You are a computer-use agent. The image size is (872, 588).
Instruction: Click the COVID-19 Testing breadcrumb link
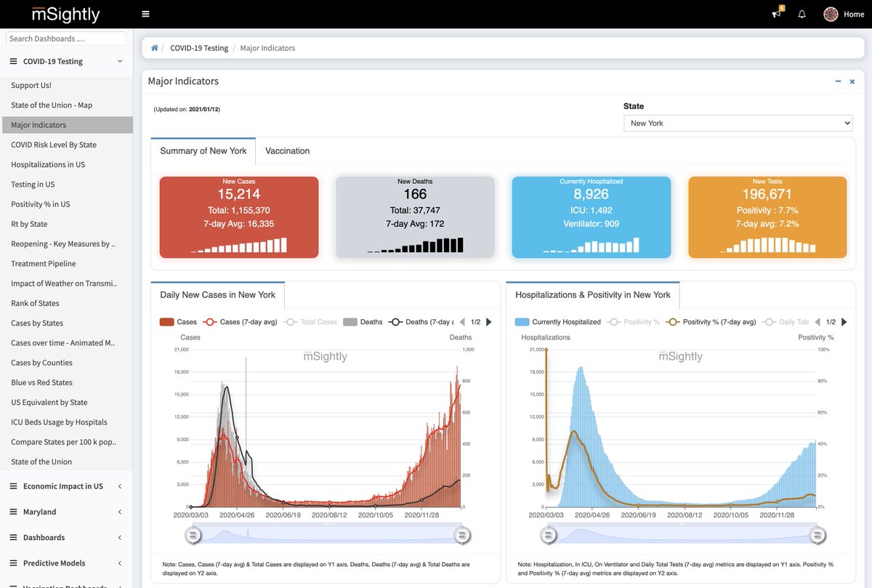coord(199,48)
